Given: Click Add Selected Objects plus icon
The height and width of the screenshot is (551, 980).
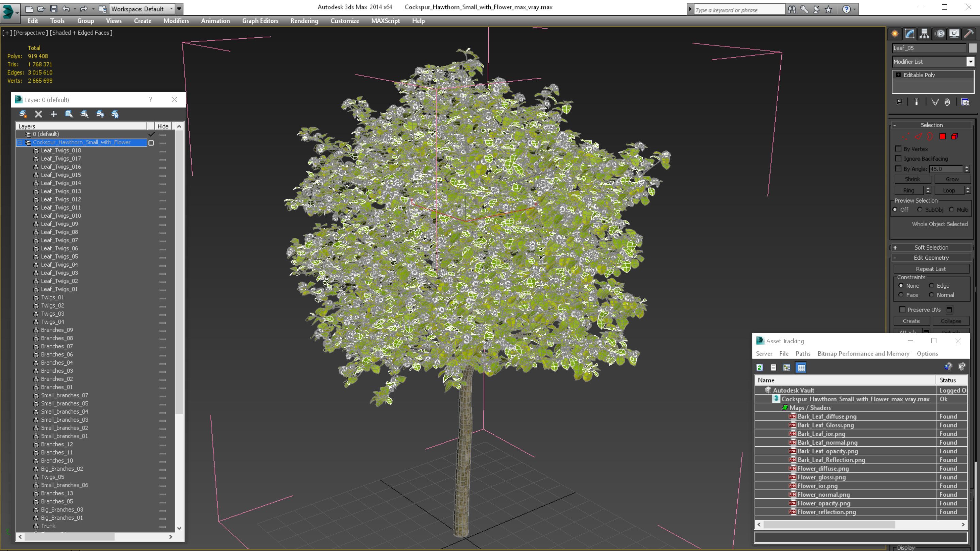Looking at the screenshot, I should tap(54, 114).
